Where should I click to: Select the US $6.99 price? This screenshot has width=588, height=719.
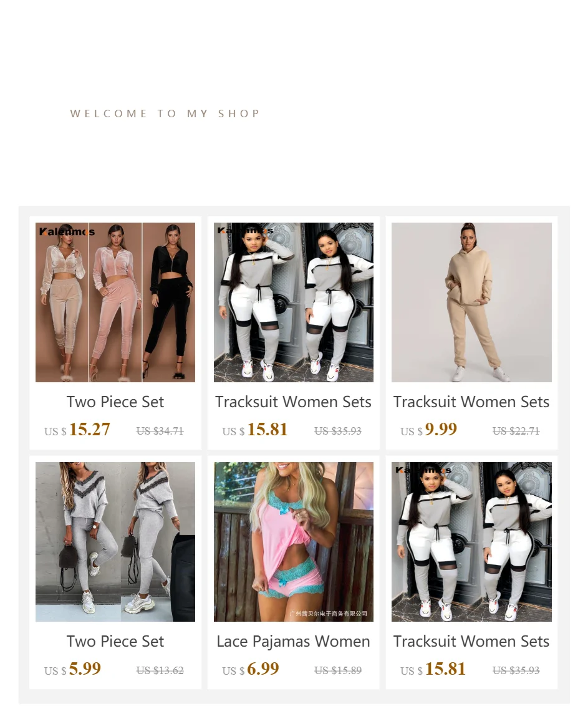click(x=251, y=669)
